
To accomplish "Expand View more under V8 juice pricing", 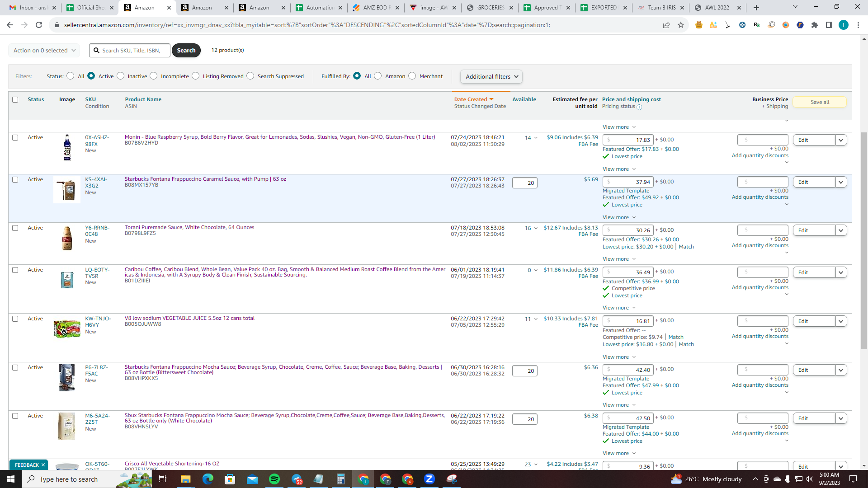I will point(619,357).
